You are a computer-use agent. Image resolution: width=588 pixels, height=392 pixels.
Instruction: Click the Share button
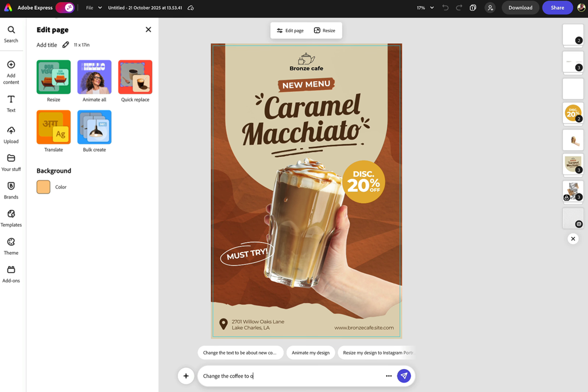[557, 7]
